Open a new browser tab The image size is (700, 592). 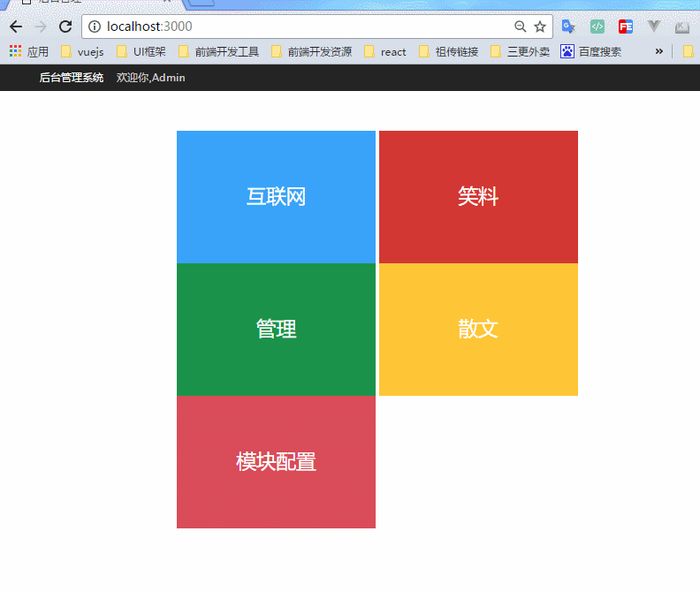pos(201,3)
